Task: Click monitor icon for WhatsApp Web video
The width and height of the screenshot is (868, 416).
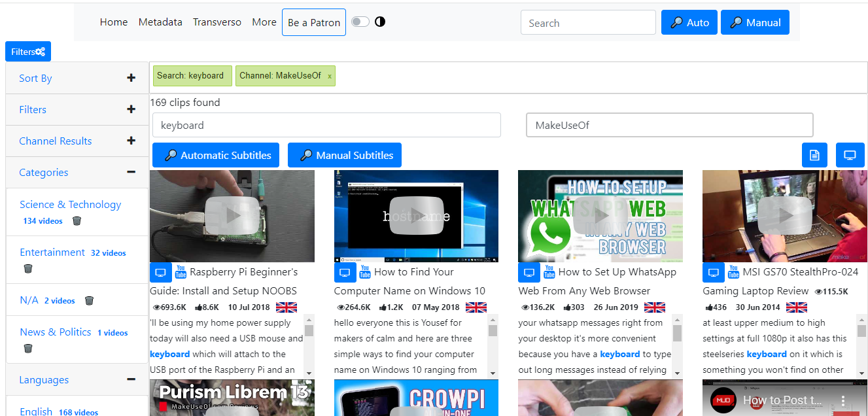Action: coord(529,273)
